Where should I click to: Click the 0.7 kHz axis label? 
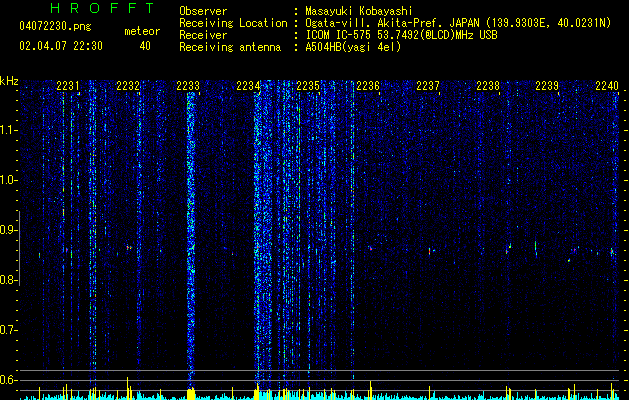click(x=7, y=330)
